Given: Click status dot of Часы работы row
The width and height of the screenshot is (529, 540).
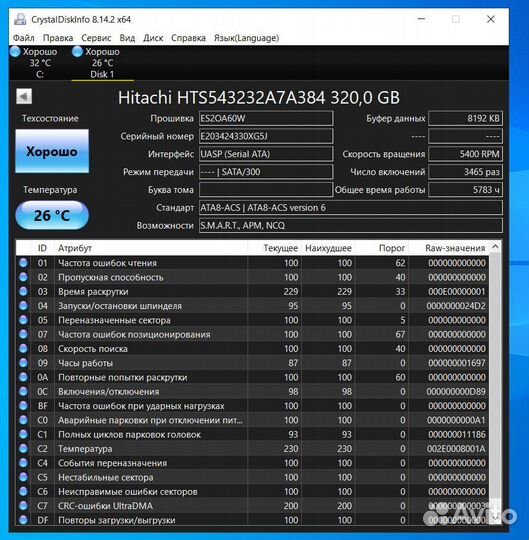Looking at the screenshot, I should coord(23,363).
